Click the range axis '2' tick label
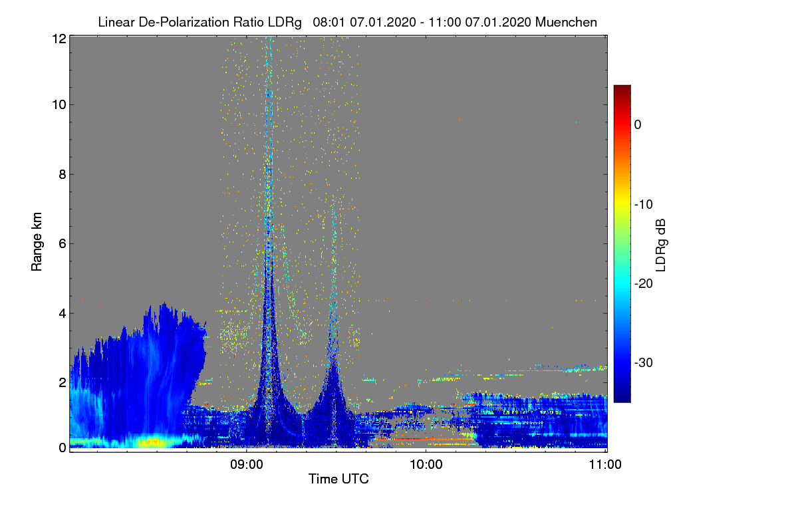Screen dimensions: 798x532 pos(62,382)
